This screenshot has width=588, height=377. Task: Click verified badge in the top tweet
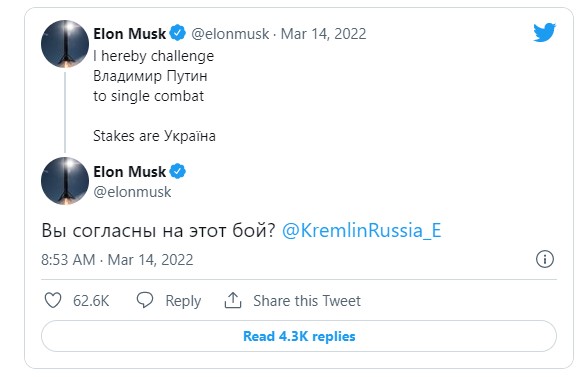[x=177, y=33]
